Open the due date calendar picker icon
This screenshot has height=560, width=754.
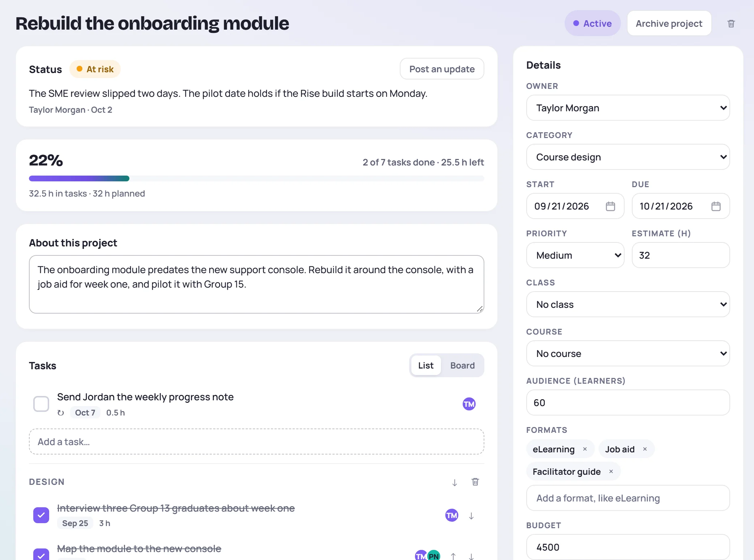tap(716, 206)
